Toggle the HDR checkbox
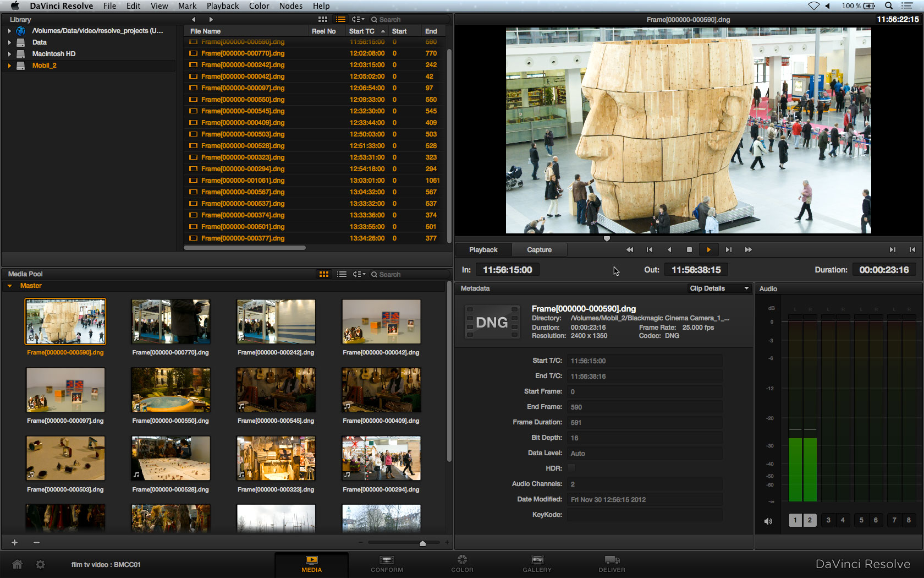 click(571, 468)
